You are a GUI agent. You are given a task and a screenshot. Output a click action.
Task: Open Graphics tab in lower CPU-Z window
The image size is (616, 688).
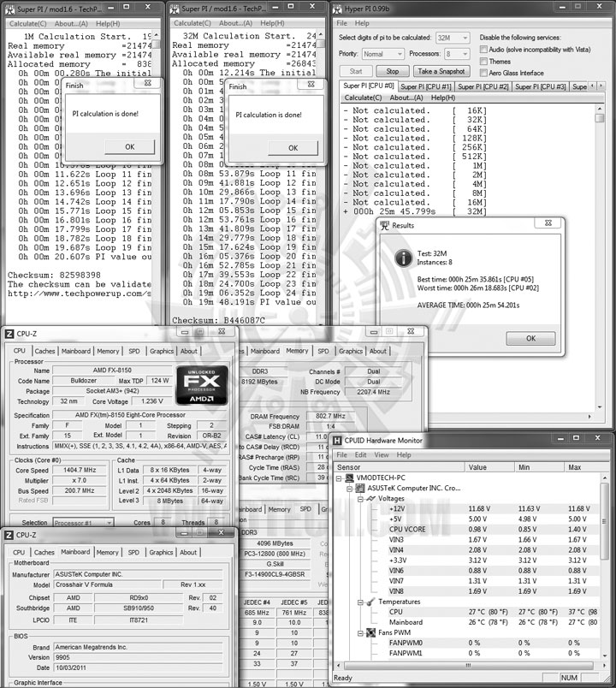click(161, 553)
